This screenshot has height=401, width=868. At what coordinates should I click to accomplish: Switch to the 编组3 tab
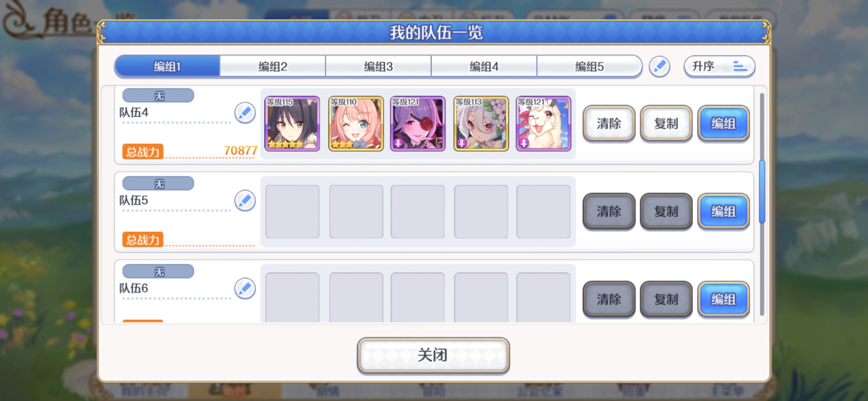tap(378, 66)
